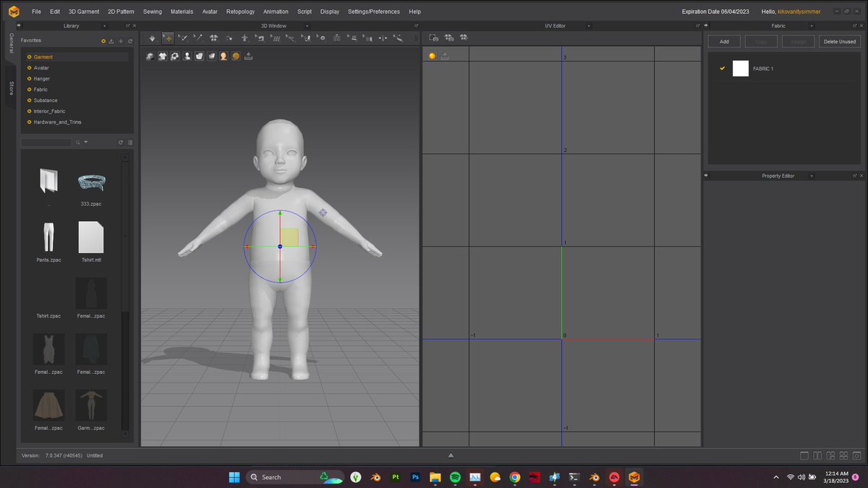Select the Hardware_and_Trims folder
Viewport: 868px width, 488px height.
[x=57, y=122]
